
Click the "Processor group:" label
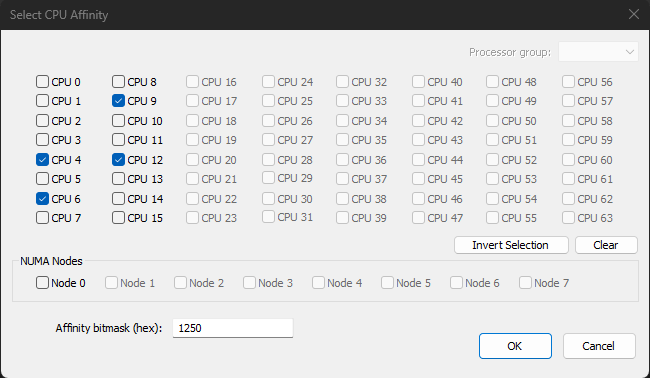[x=510, y=52]
